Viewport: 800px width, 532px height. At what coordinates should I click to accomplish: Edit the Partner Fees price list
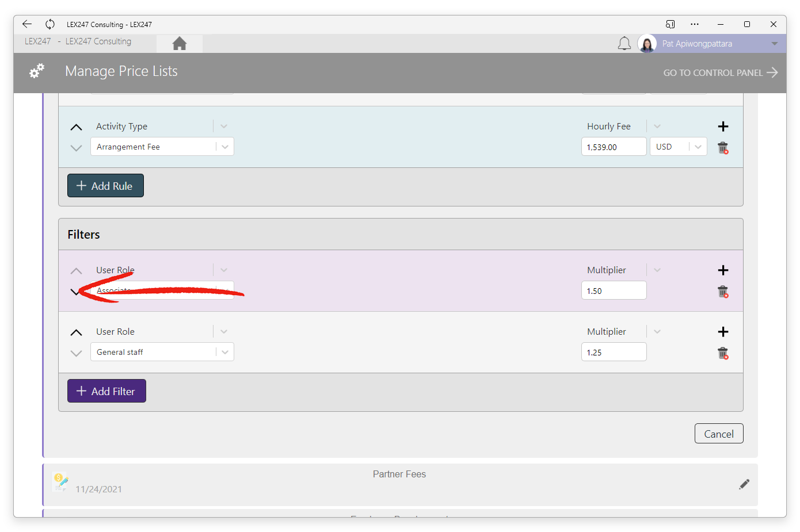744,484
